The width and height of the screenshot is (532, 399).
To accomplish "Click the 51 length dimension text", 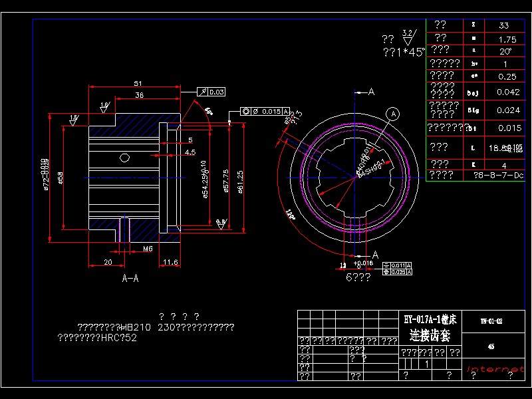I will coord(138,83).
